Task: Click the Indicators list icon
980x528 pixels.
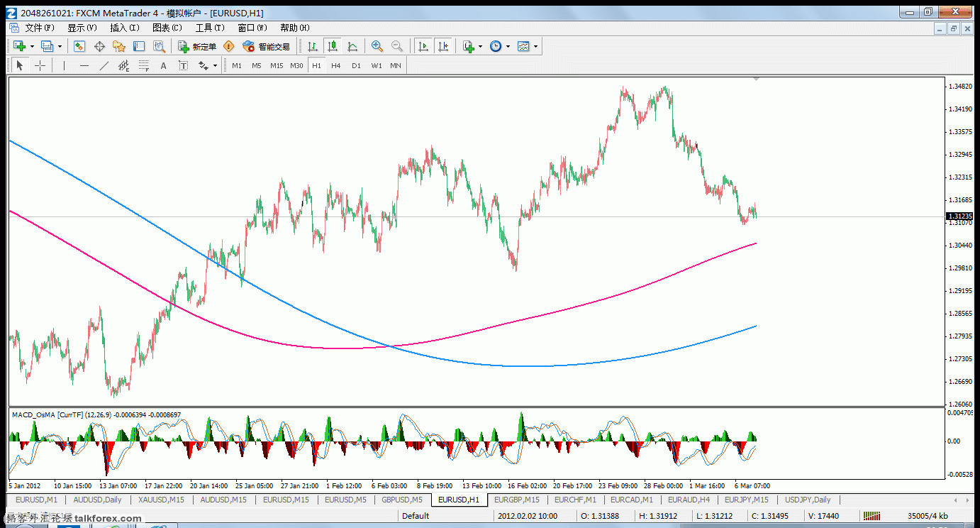Action: (468, 46)
